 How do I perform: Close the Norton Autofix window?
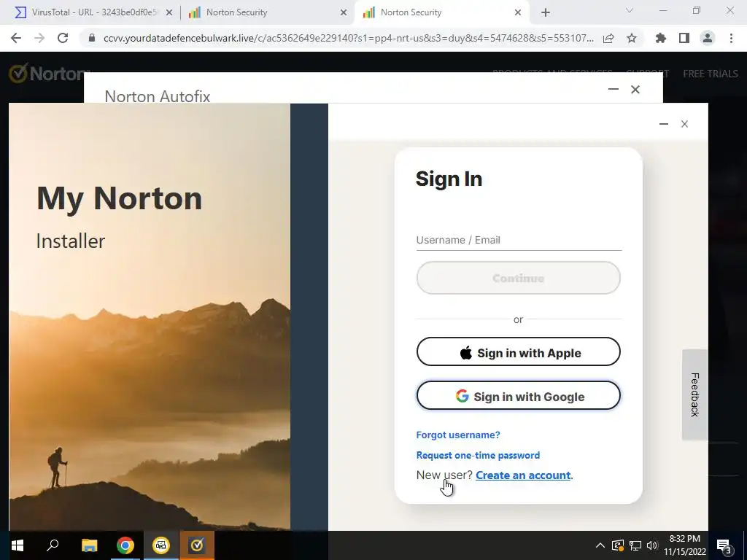(635, 89)
